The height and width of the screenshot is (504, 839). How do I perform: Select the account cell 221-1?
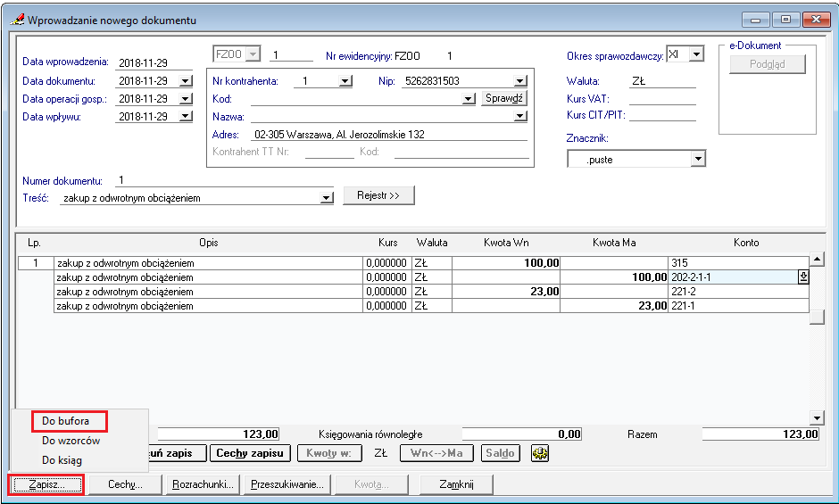(x=738, y=306)
